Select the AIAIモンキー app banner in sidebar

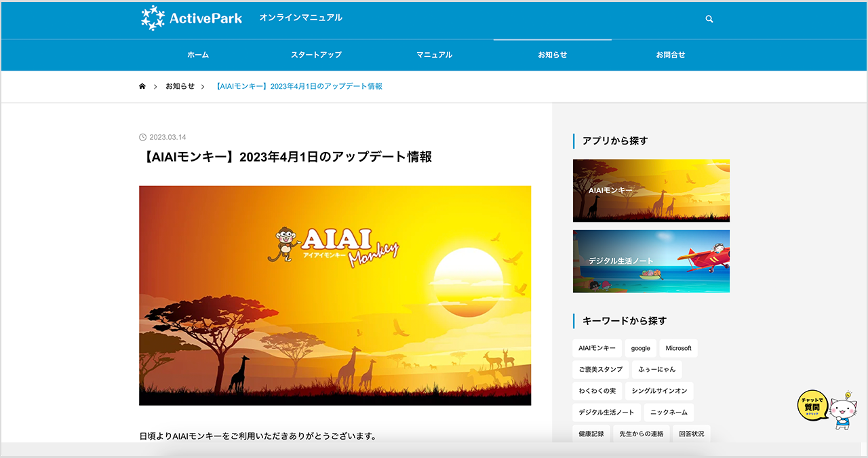[x=651, y=191]
